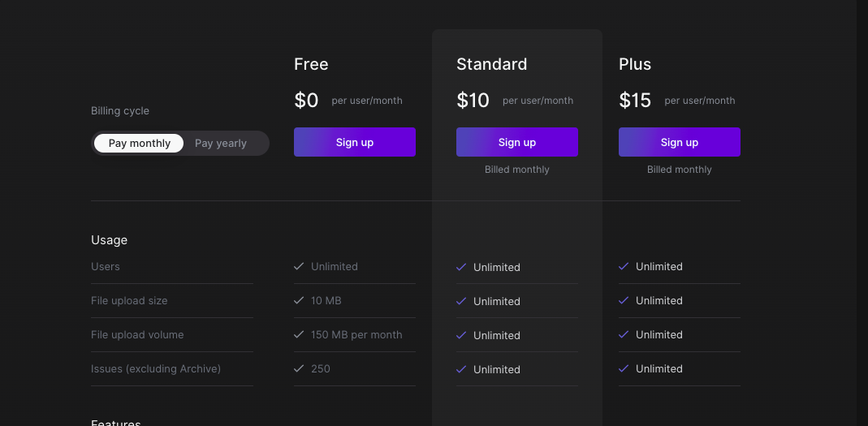Click the Free plan Users checkmark icon

point(299,266)
